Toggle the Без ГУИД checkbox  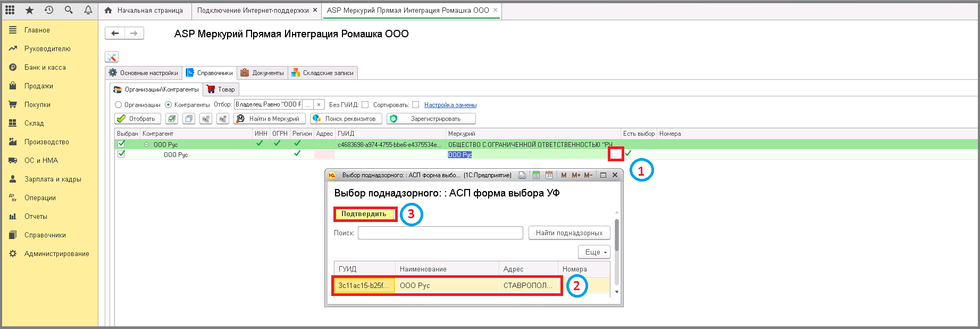click(365, 105)
